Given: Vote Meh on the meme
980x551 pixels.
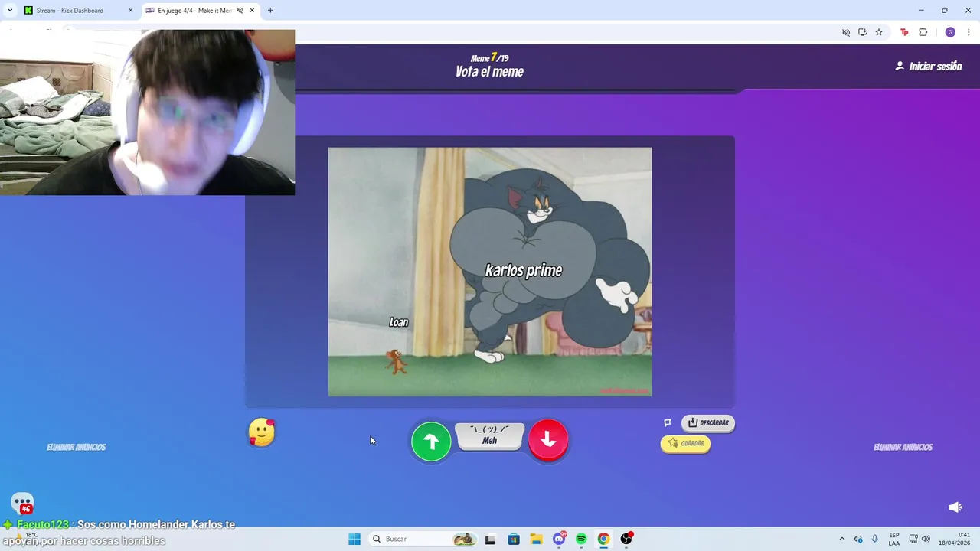Looking at the screenshot, I should [x=490, y=436].
